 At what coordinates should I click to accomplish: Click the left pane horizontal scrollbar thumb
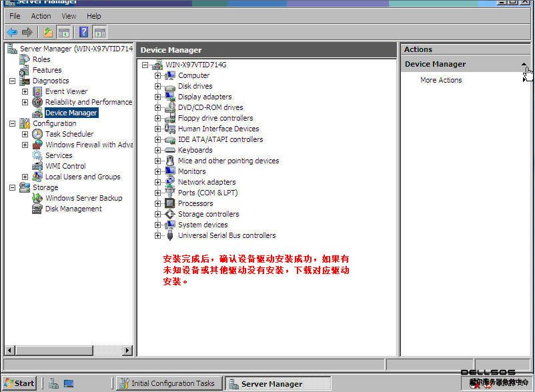click(x=54, y=350)
